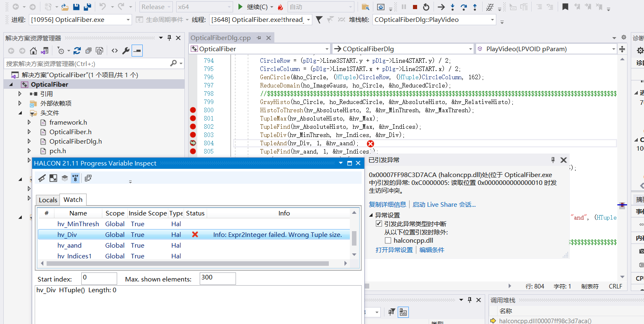Image resolution: width=644 pixels, height=324 pixels.
Task: Click the Hot Reload flame icon
Action: pyautogui.click(x=281, y=7)
